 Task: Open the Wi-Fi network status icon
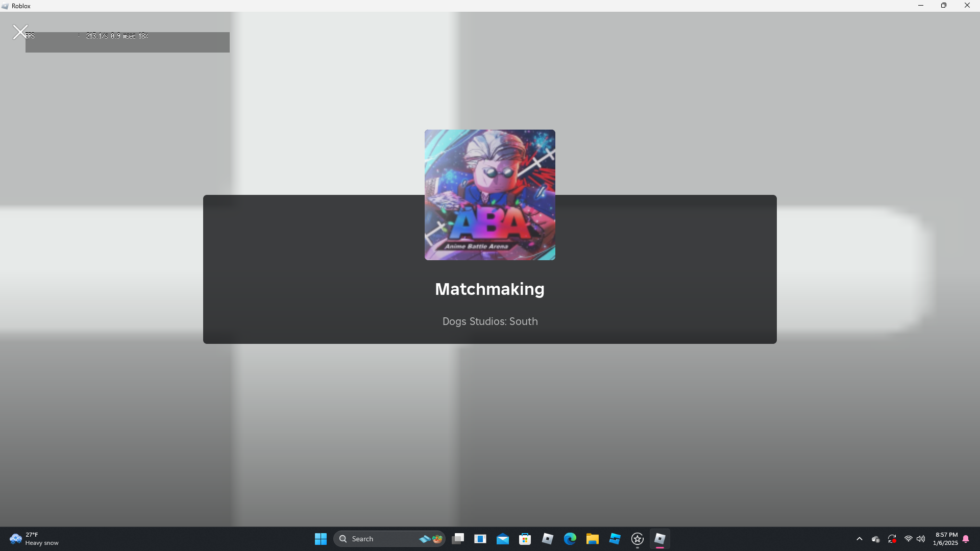pyautogui.click(x=909, y=539)
